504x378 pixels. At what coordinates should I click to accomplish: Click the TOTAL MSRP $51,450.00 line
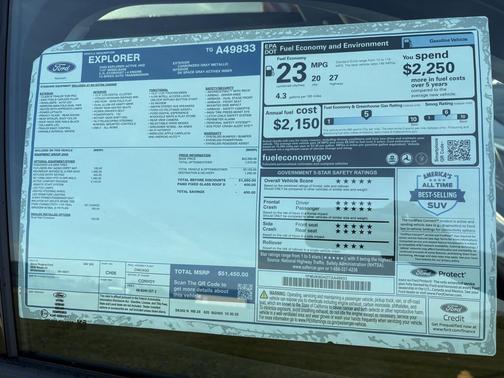coord(211,273)
